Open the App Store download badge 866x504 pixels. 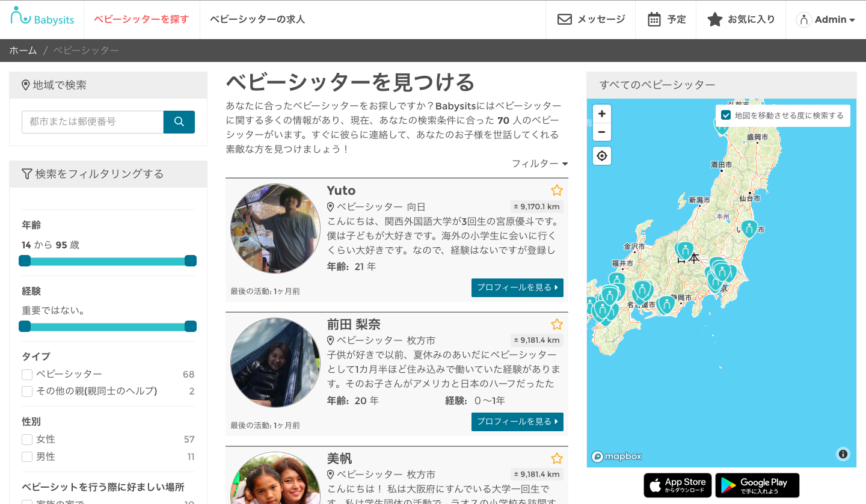click(678, 485)
